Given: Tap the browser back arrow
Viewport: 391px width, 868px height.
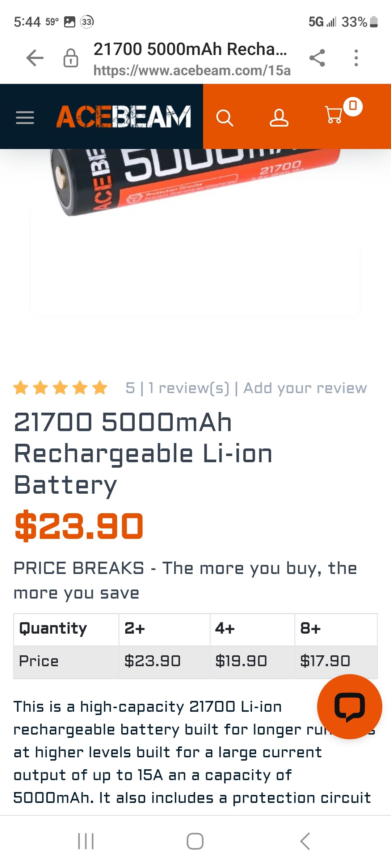Looking at the screenshot, I should [x=35, y=58].
